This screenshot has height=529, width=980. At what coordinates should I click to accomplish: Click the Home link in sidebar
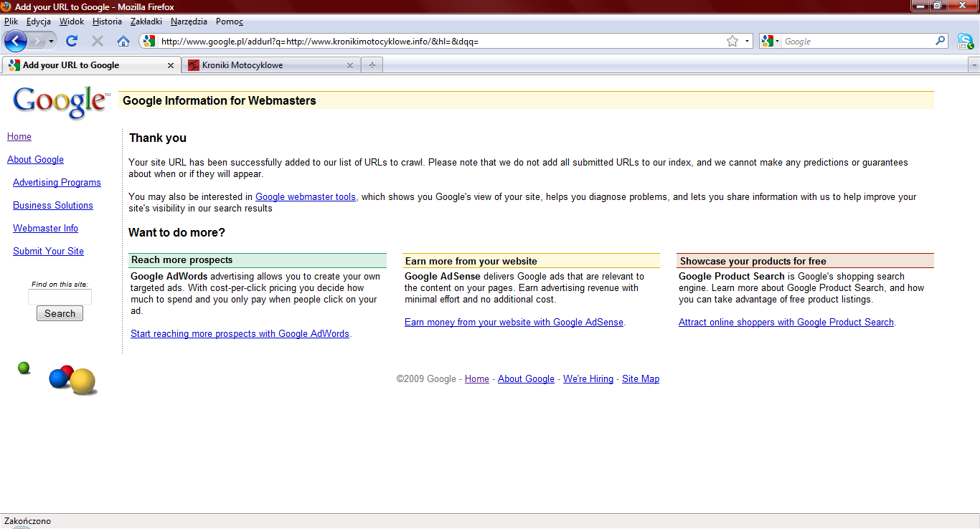19,137
